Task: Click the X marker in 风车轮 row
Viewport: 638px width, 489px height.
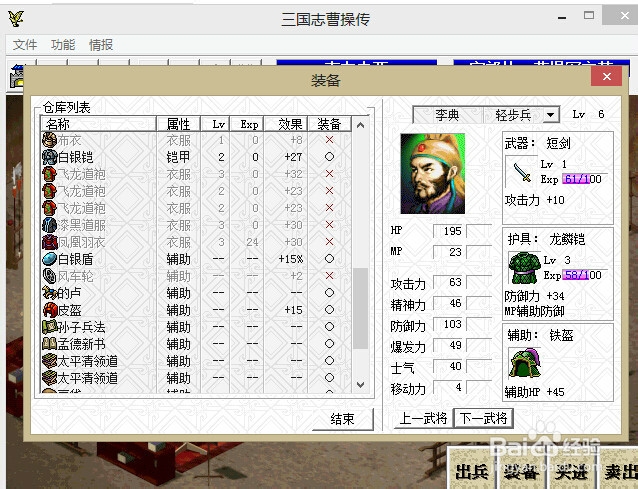Action: tap(329, 276)
